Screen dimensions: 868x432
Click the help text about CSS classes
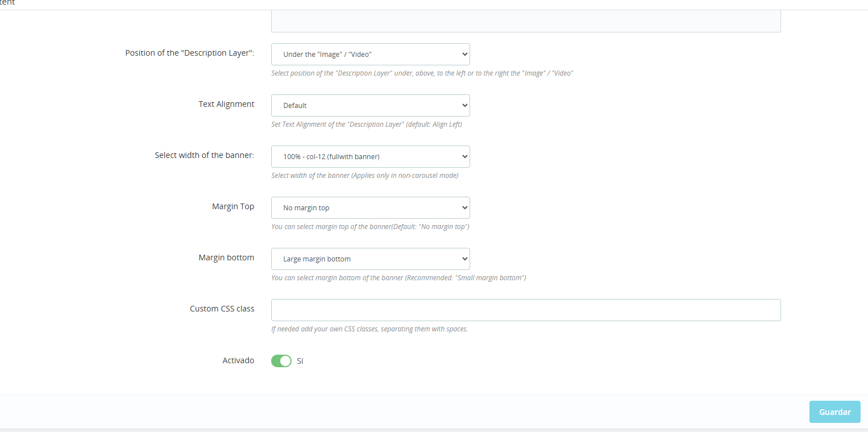(369, 329)
